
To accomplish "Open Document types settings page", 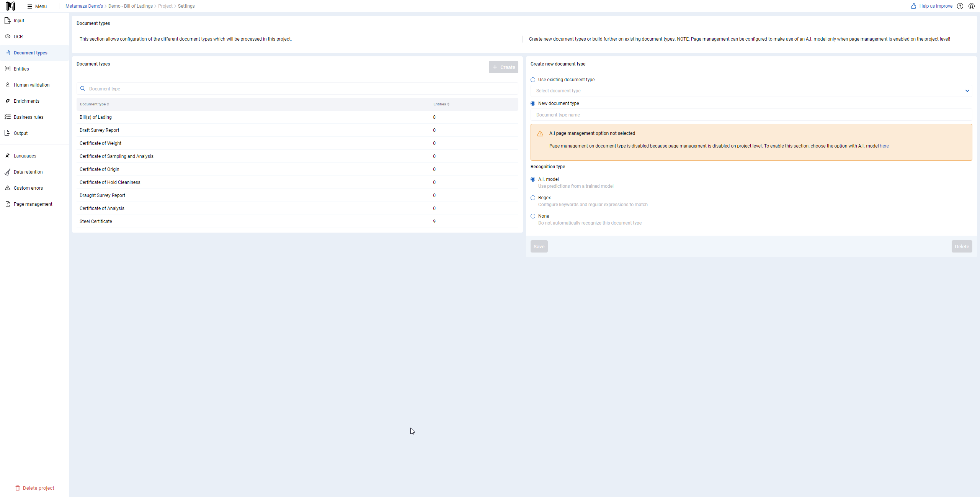I will [34, 53].
